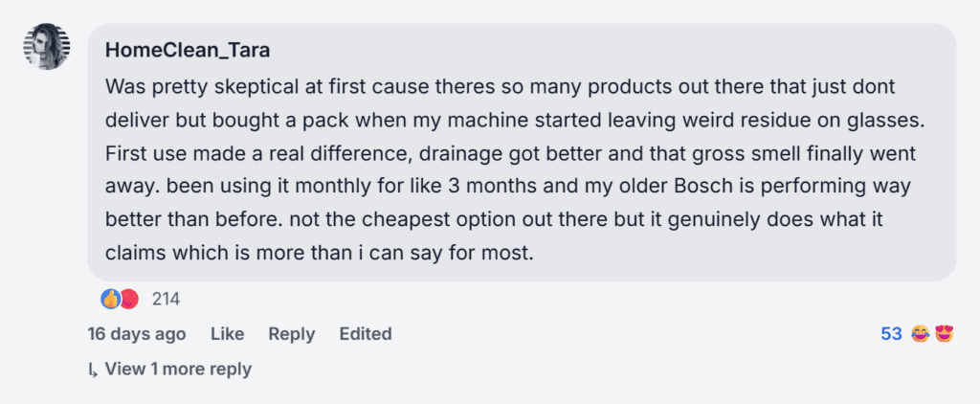Expand "View 1 more reply"
This screenshot has width=980, height=404.
click(177, 369)
